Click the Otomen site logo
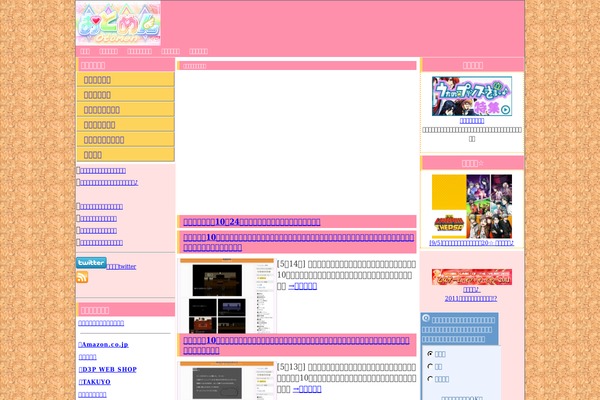Image resolution: width=600 pixels, height=400 pixels. (x=118, y=23)
